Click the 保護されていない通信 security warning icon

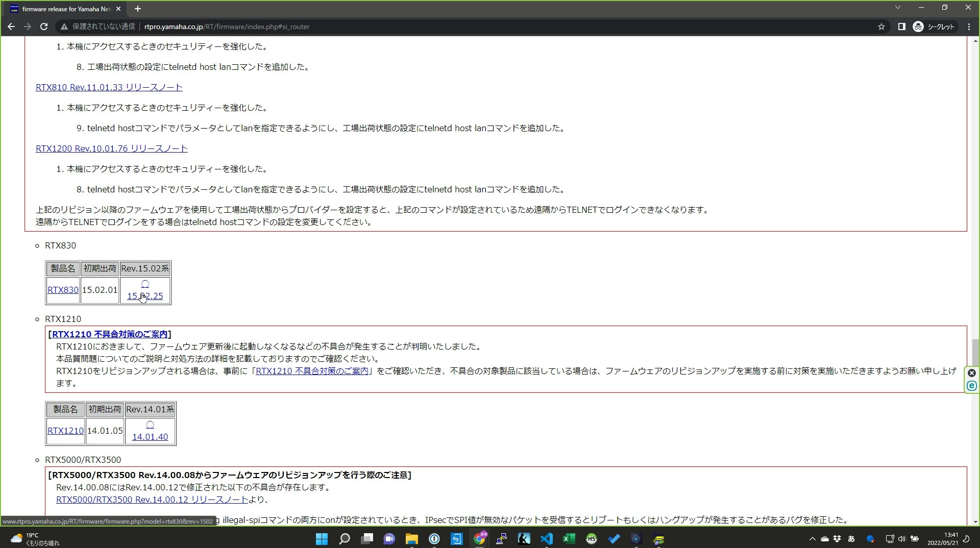point(63,27)
